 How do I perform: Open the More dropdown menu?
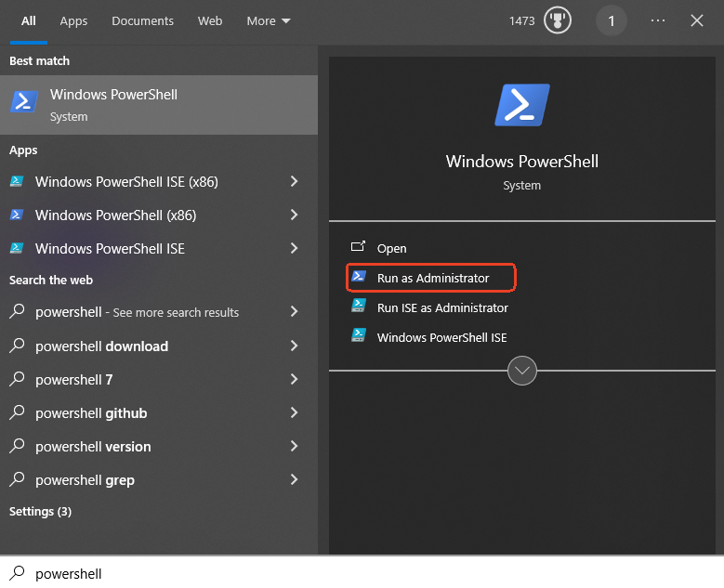coord(269,21)
